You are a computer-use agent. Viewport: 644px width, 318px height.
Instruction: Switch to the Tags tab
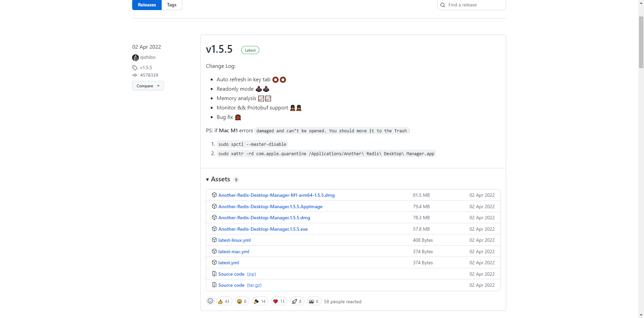pyautogui.click(x=172, y=5)
